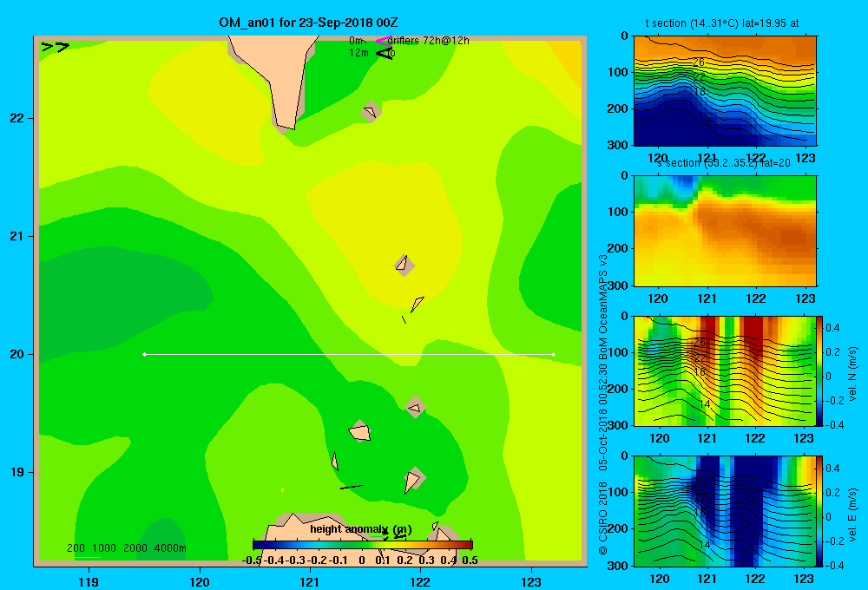Pick dark blue end of height anomaly colorbar

[257, 545]
